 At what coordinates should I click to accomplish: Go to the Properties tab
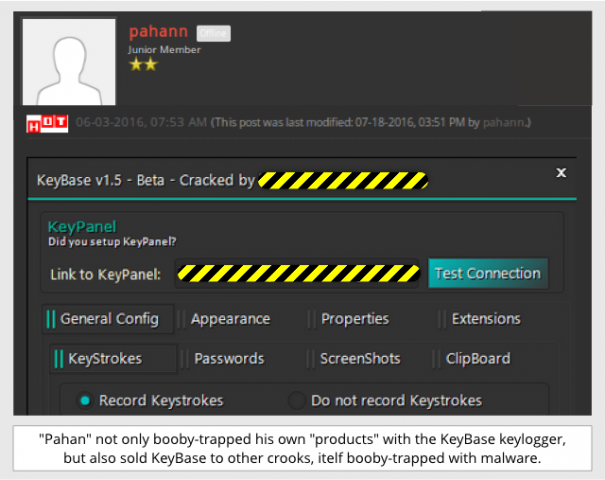[x=354, y=319]
